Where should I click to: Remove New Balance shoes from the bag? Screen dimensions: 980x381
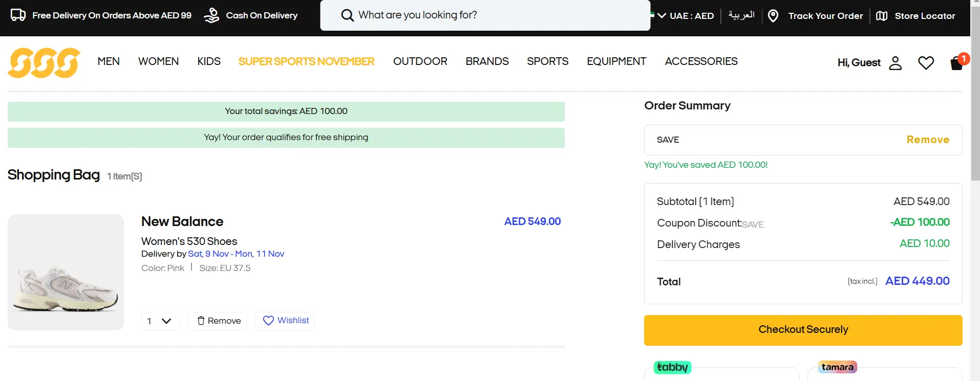(x=217, y=321)
